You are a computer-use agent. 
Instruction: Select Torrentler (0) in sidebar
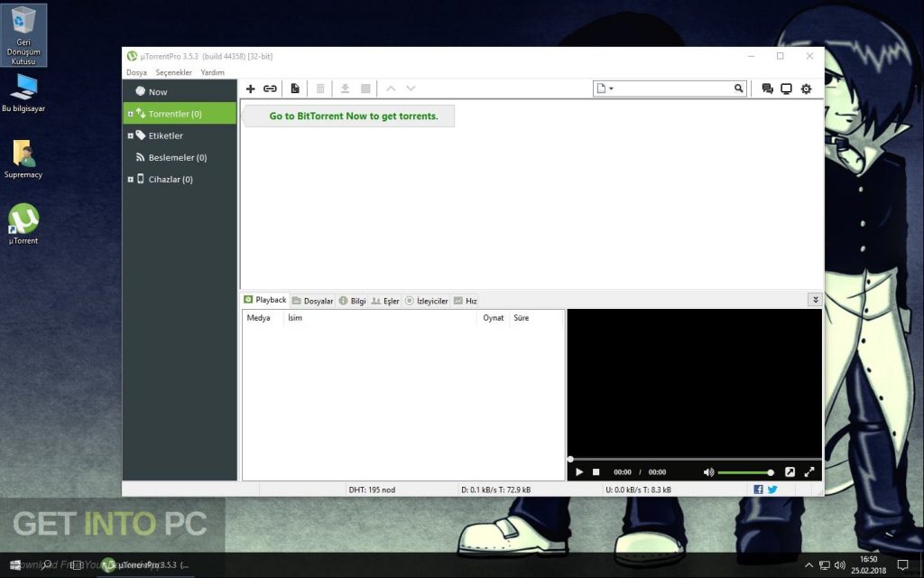tap(180, 113)
